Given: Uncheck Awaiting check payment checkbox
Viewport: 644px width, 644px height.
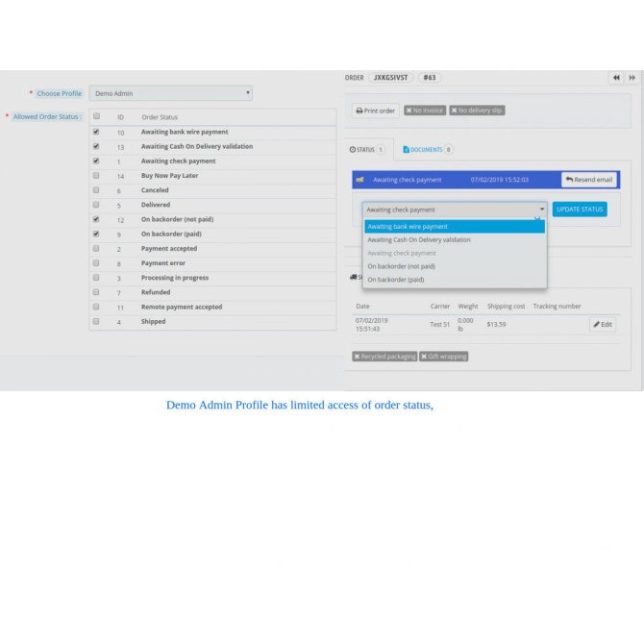Looking at the screenshot, I should [x=96, y=161].
